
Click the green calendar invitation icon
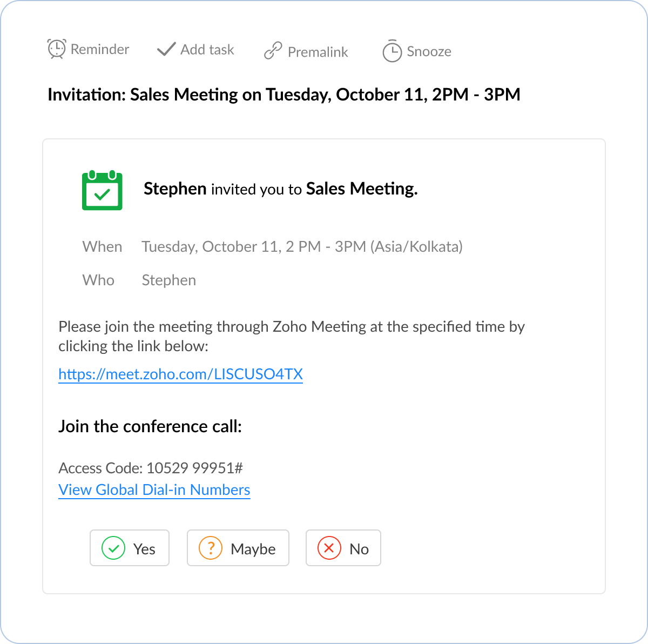tap(102, 190)
